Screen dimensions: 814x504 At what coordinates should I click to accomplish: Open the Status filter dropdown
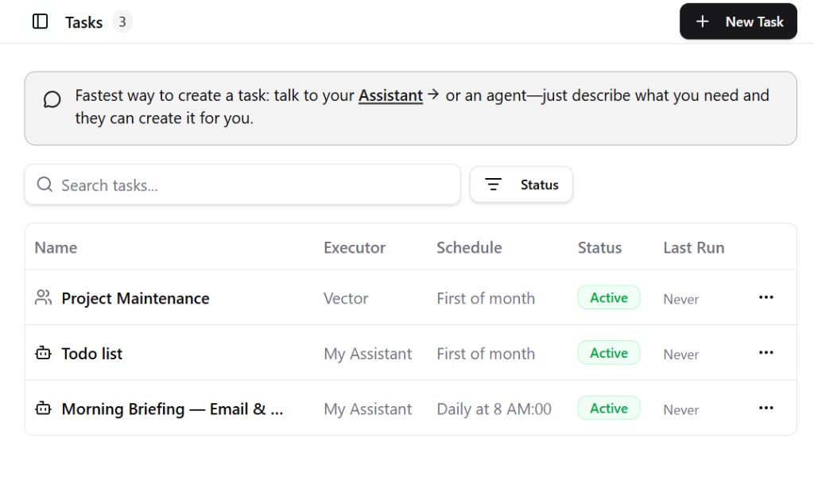[x=521, y=184]
